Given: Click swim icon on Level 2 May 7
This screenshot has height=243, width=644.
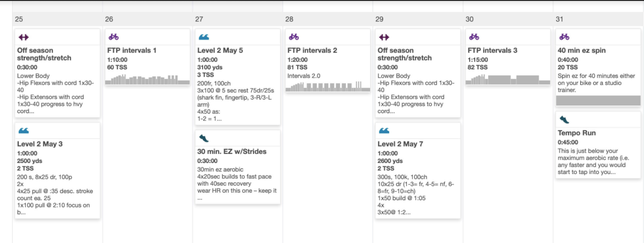Looking at the screenshot, I should pos(384,131).
